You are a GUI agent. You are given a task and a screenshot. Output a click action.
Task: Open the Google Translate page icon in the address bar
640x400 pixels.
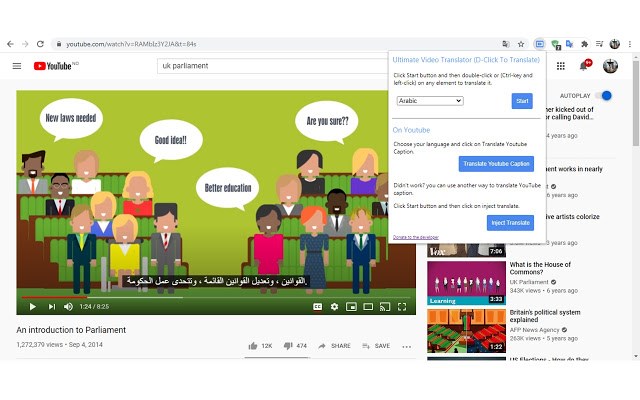[x=506, y=44]
